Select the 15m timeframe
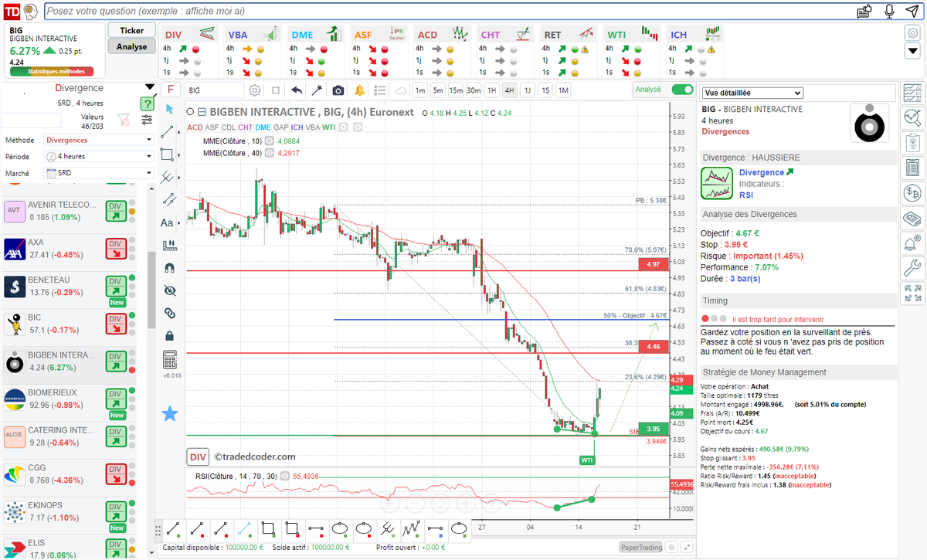Viewport: 927px width, 560px height. point(456,90)
